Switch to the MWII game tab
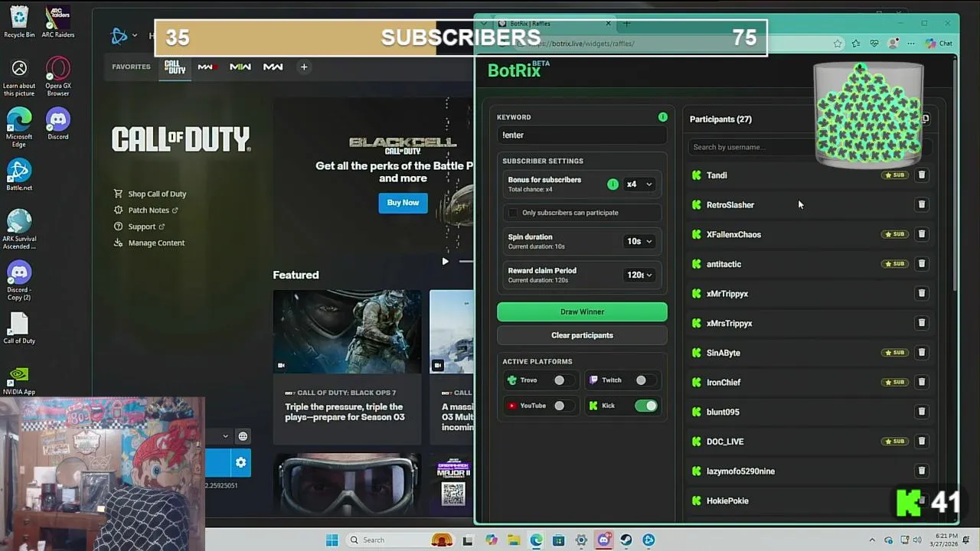 [x=240, y=67]
